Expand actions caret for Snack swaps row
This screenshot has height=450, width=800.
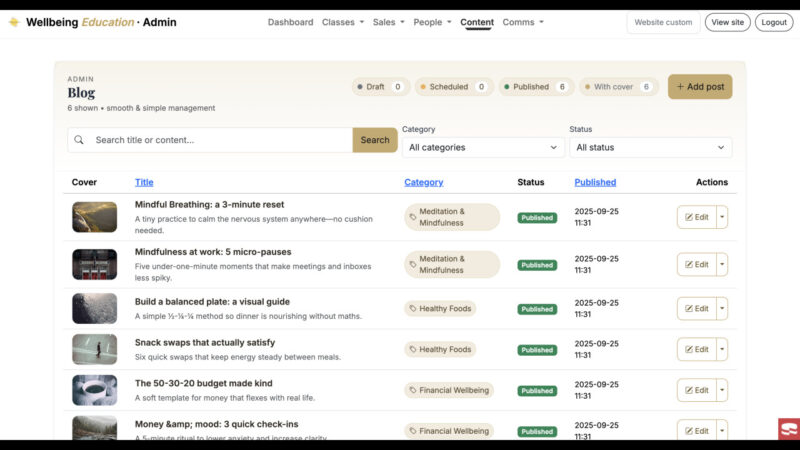722,349
